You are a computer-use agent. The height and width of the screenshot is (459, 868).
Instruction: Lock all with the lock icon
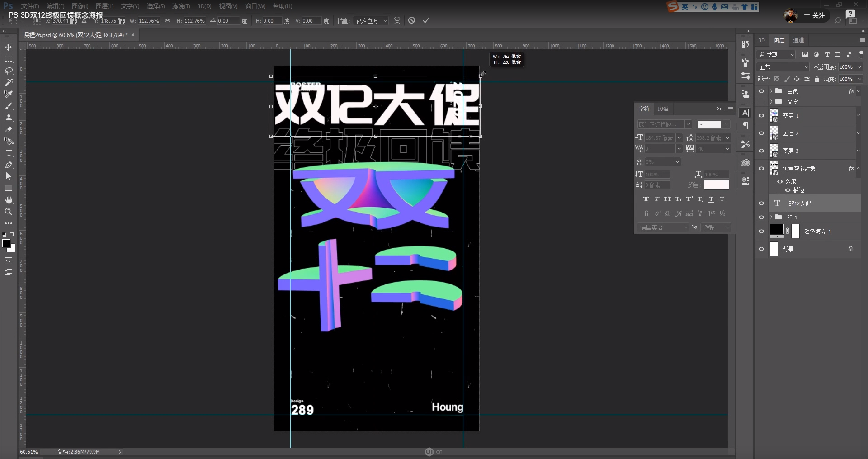(x=817, y=79)
